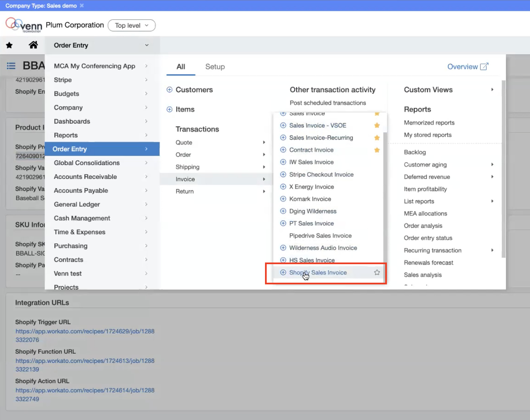This screenshot has width=530, height=420.
Task: Add new Contract Invoice plus icon
Action: (x=283, y=150)
